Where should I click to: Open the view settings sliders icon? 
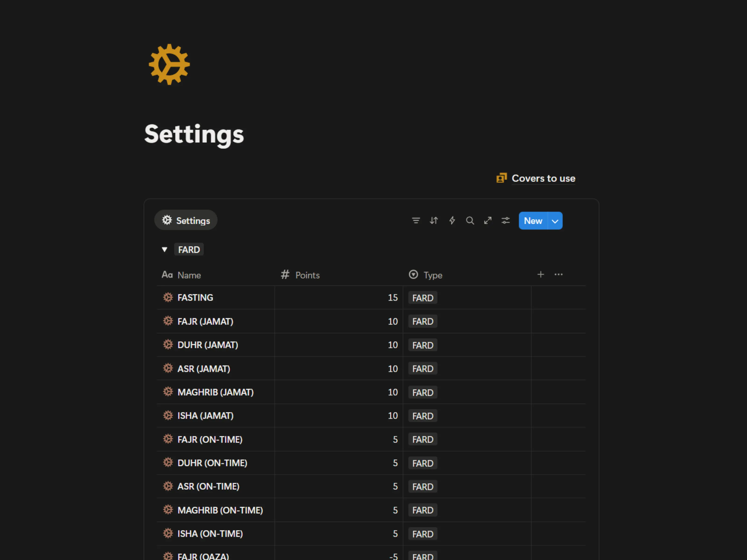(506, 221)
